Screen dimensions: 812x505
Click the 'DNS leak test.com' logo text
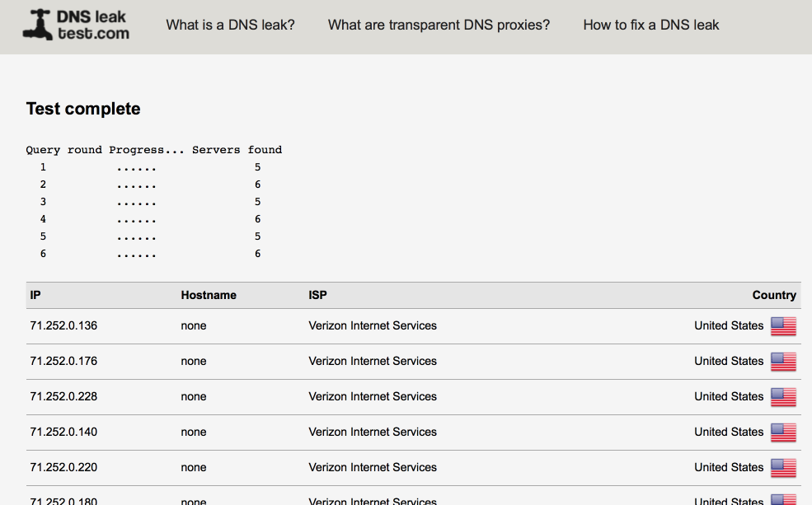click(92, 25)
